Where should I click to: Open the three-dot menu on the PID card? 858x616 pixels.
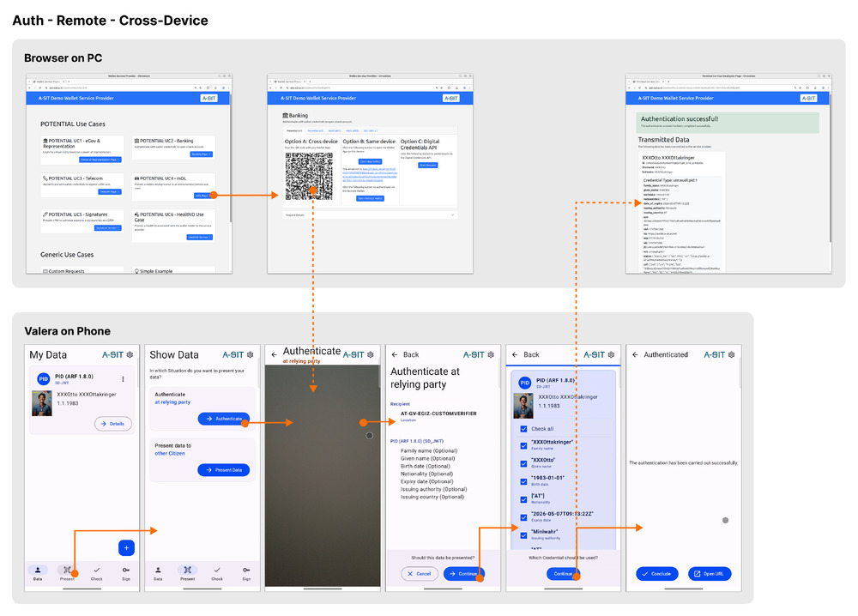pos(124,379)
